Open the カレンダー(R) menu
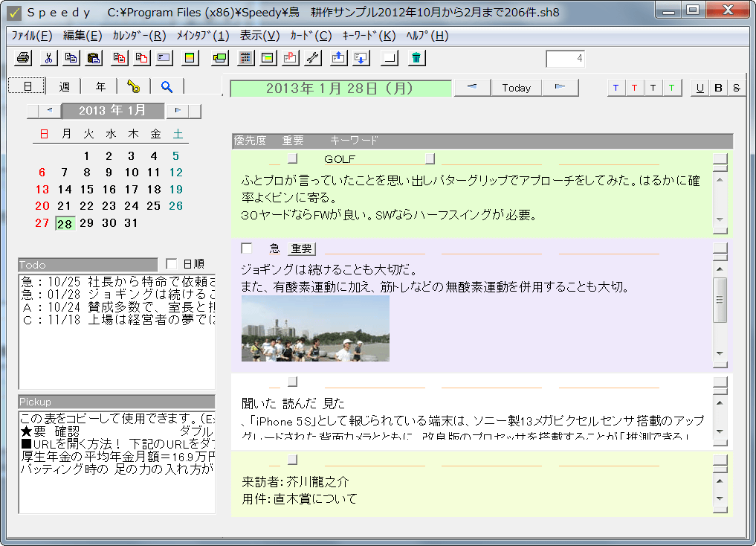Image resolution: width=756 pixels, height=546 pixels. click(x=139, y=36)
